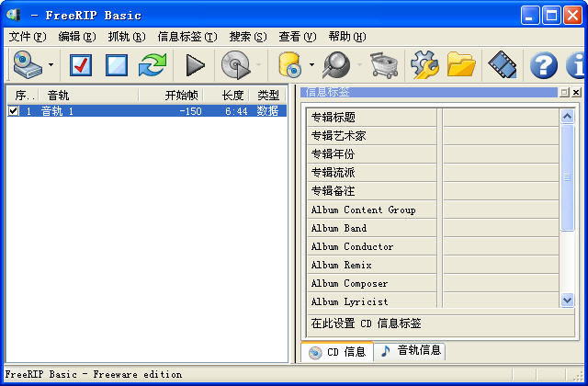Click the Album Band label
The image size is (588, 386).
point(339,228)
